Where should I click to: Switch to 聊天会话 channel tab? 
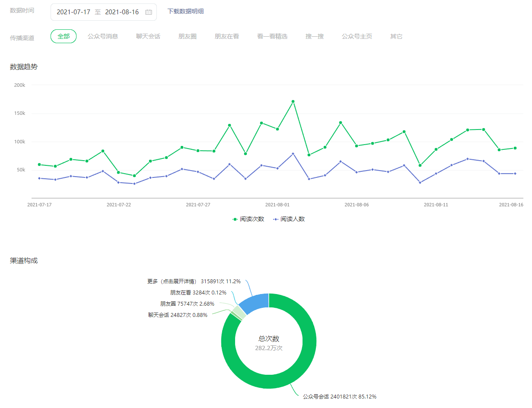pos(148,36)
